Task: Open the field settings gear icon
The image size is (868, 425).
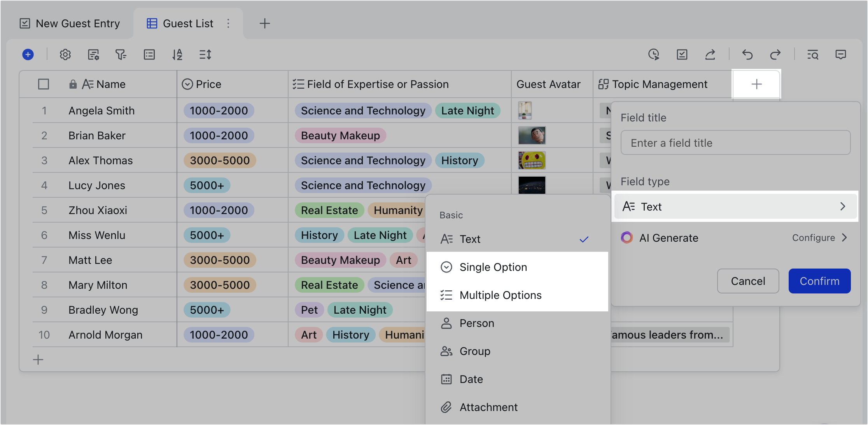Action: coord(65,54)
